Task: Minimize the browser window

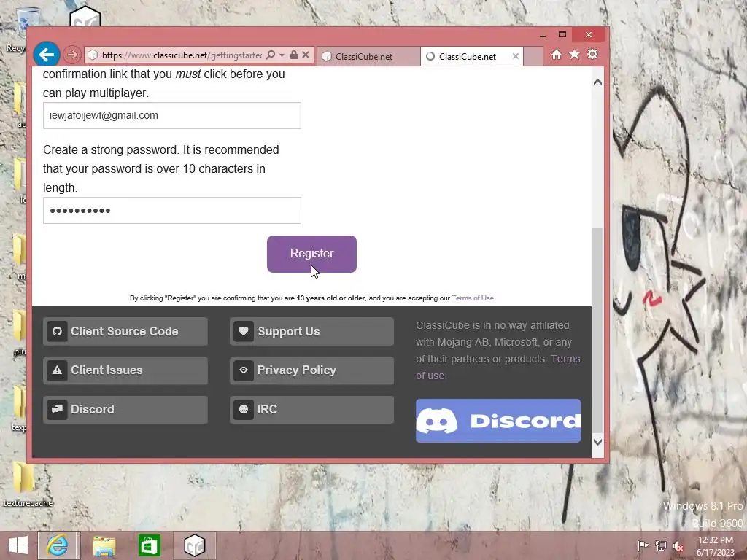Action: 543,35
